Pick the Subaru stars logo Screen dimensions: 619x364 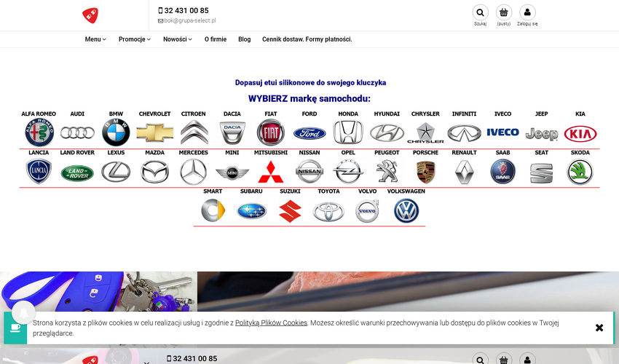click(x=252, y=211)
